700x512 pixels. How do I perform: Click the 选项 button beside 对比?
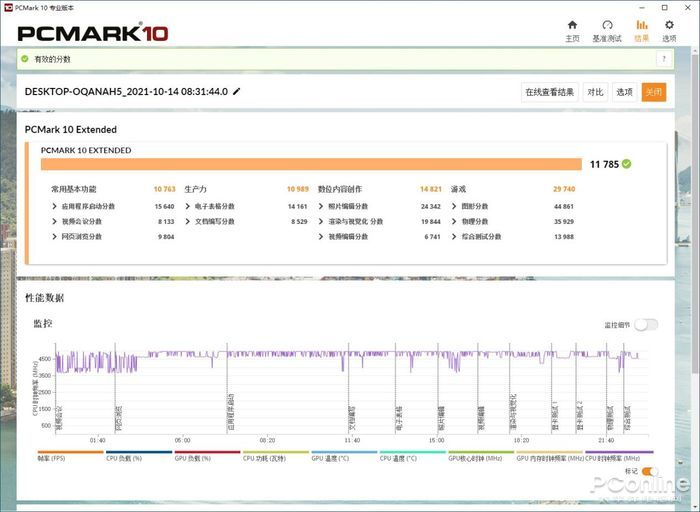tap(624, 92)
